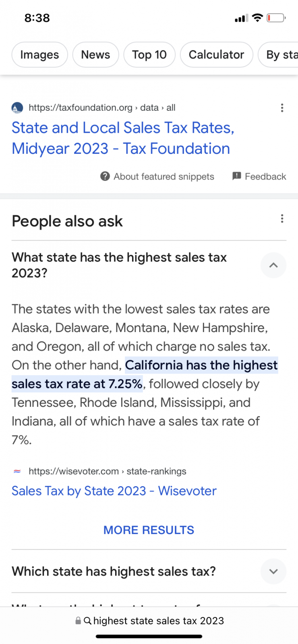Tap the Wisevoter site favicon
Screen dimensions: 298x644
click(x=17, y=471)
